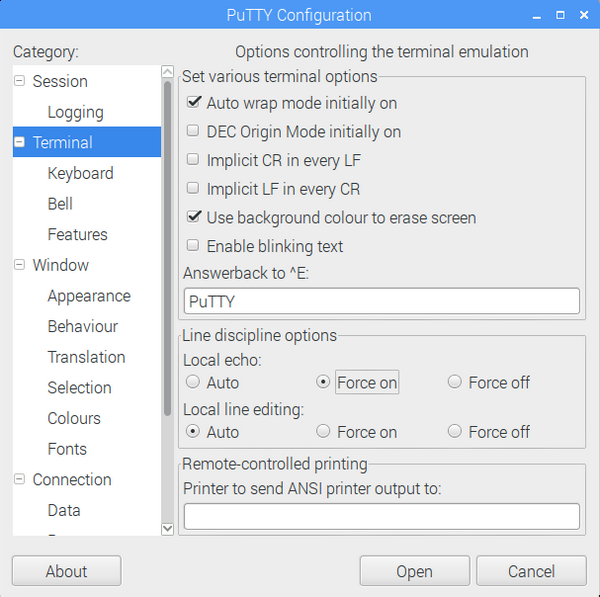Enable DEC Origin Mode initially on
The image size is (600, 597).
pos(193,130)
